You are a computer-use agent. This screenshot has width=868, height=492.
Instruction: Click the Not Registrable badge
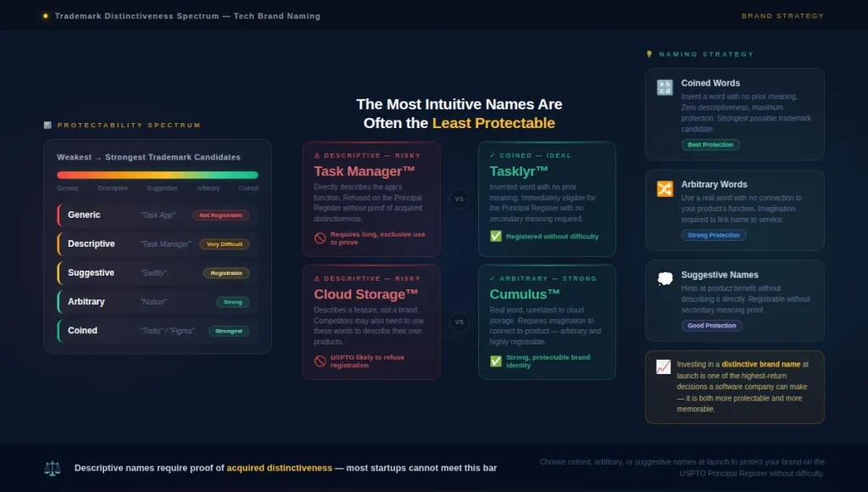[x=221, y=215]
